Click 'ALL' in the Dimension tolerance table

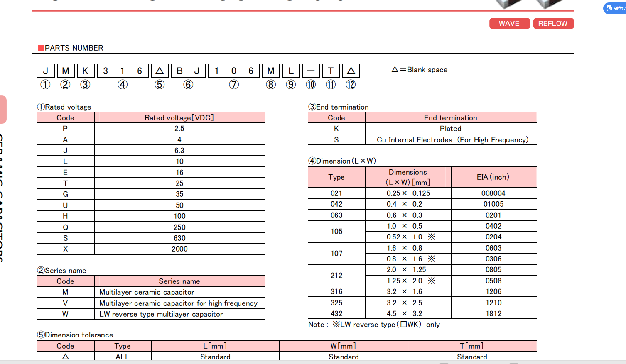coord(123,357)
